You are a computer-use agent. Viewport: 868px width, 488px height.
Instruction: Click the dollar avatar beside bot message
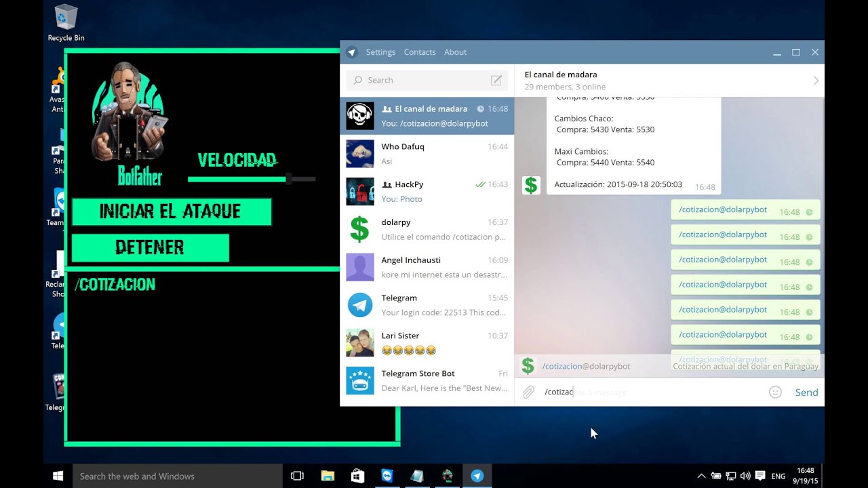tap(531, 185)
